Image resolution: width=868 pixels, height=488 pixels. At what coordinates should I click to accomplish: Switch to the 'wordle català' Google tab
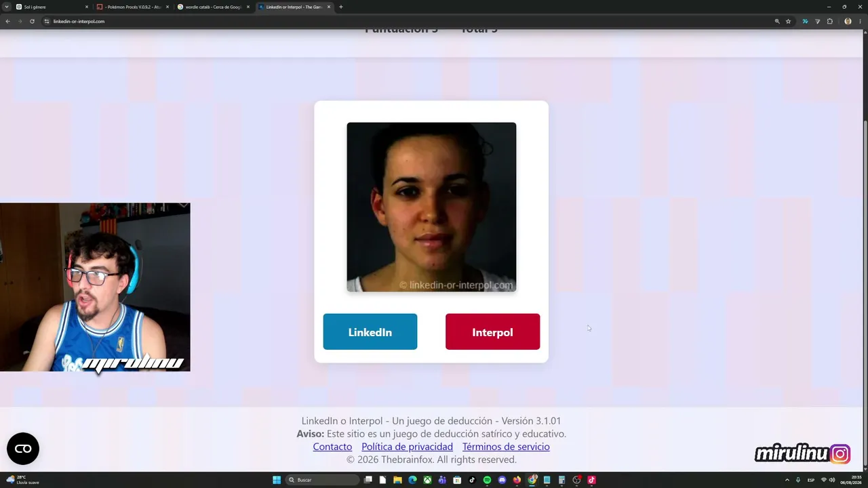pos(213,7)
